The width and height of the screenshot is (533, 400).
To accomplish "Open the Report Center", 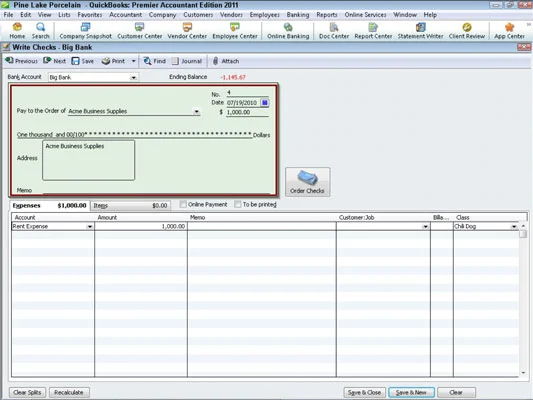I will click(373, 31).
